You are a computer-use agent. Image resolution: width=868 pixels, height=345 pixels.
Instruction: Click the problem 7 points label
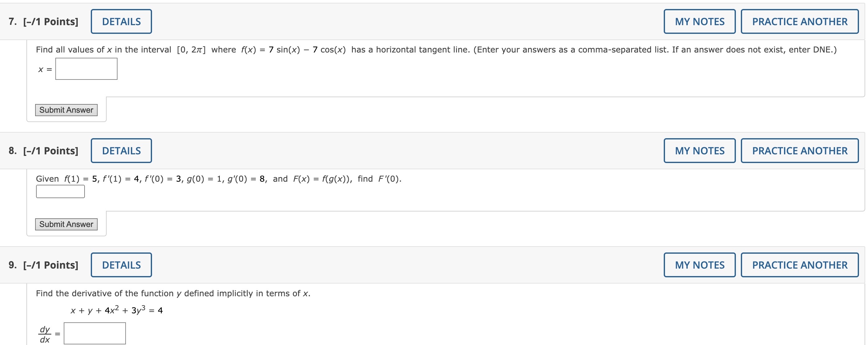[x=50, y=21]
